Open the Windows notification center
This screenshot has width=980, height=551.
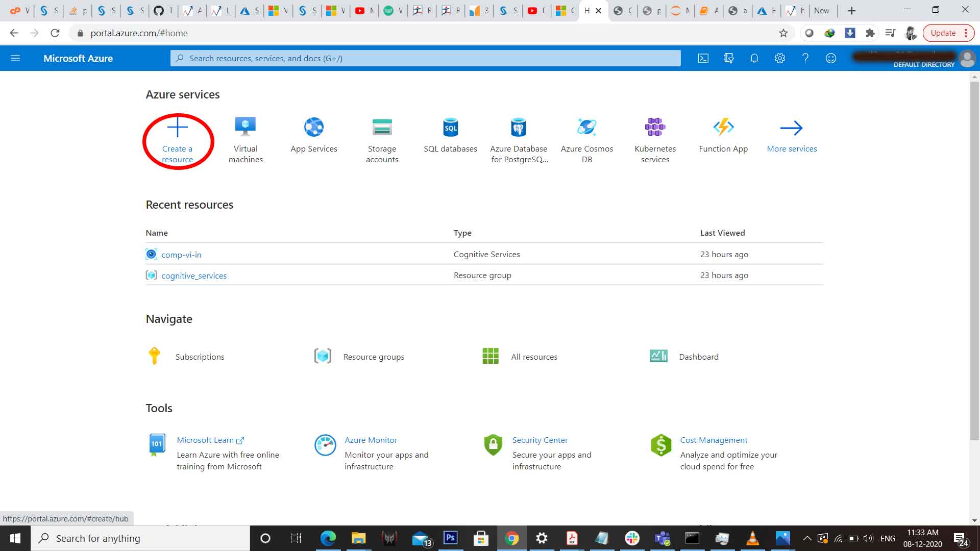click(961, 539)
